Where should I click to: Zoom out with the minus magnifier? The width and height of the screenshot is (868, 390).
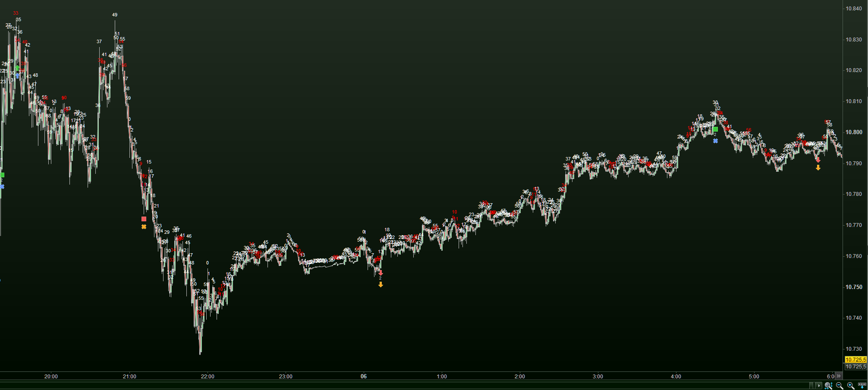pyautogui.click(x=840, y=386)
